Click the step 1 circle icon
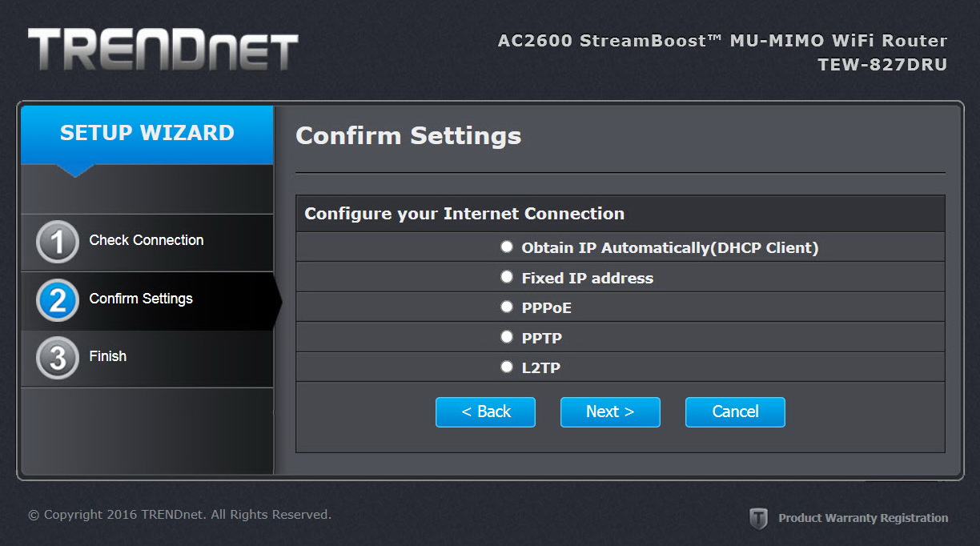The image size is (980, 546). tap(58, 242)
